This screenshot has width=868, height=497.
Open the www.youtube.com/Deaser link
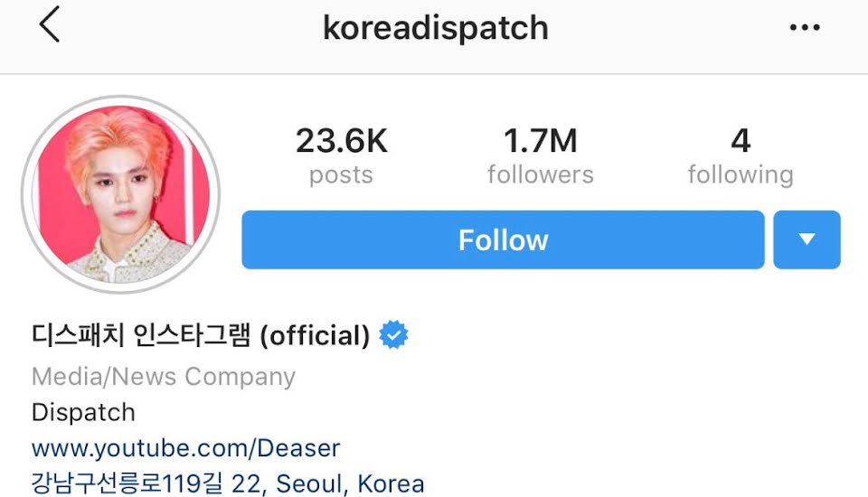[x=185, y=448]
